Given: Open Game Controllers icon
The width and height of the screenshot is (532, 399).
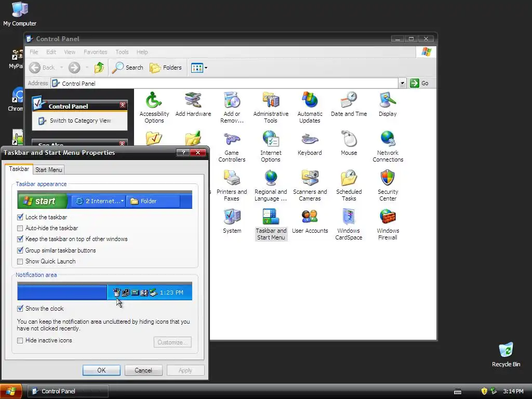Looking at the screenshot, I should [232, 146].
